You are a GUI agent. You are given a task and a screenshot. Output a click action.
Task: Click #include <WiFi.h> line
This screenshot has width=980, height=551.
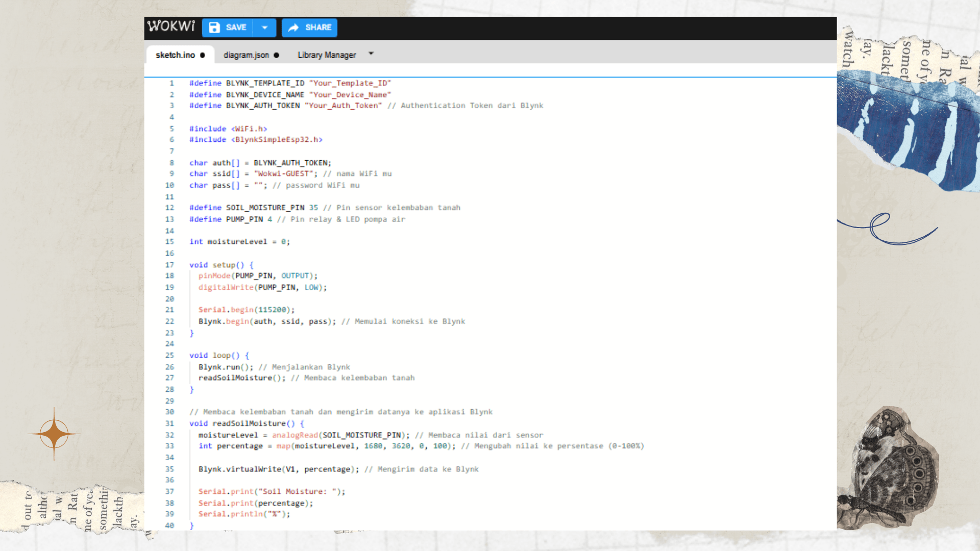[x=228, y=129]
